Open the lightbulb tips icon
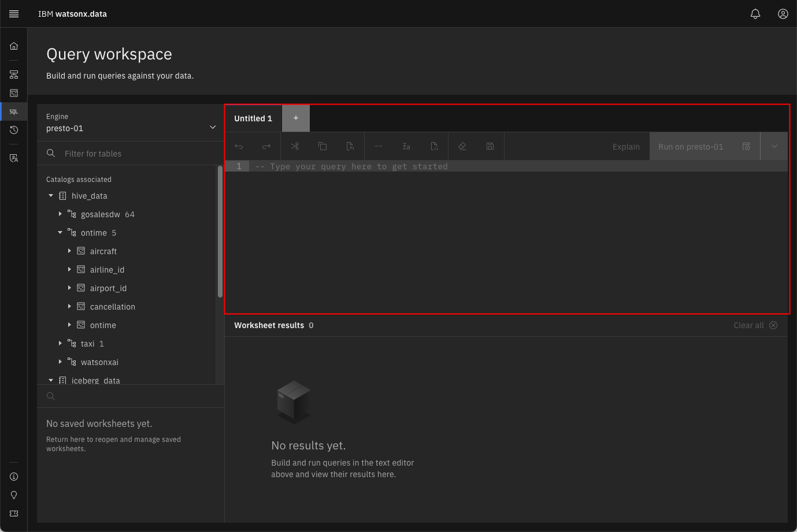 14,495
